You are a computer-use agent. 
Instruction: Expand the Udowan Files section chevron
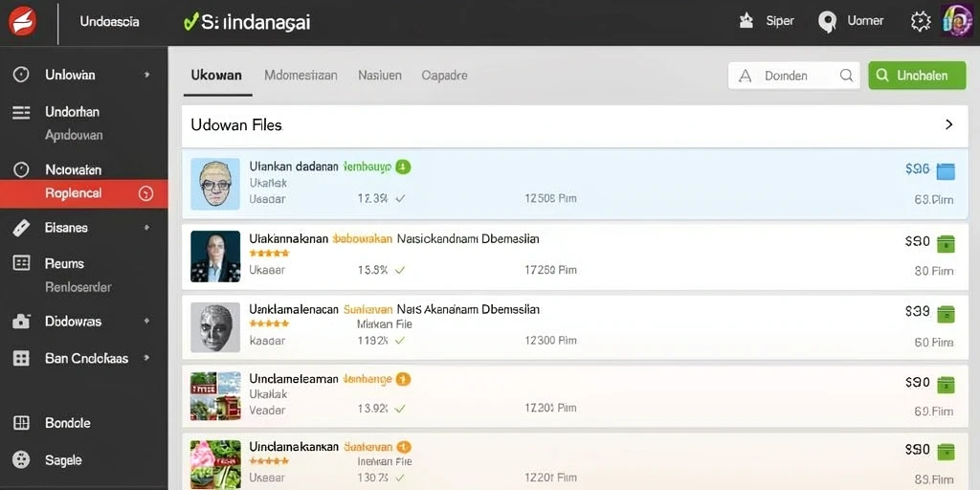point(948,124)
